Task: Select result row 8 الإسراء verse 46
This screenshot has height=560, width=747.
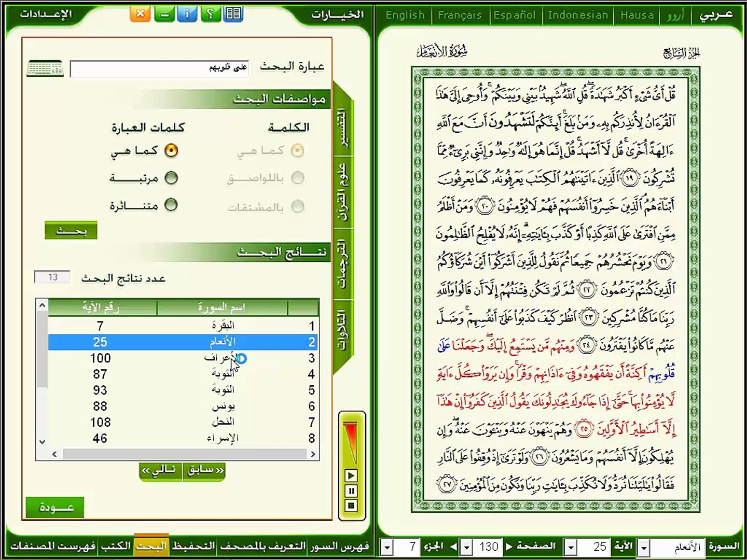Action: pos(183,439)
